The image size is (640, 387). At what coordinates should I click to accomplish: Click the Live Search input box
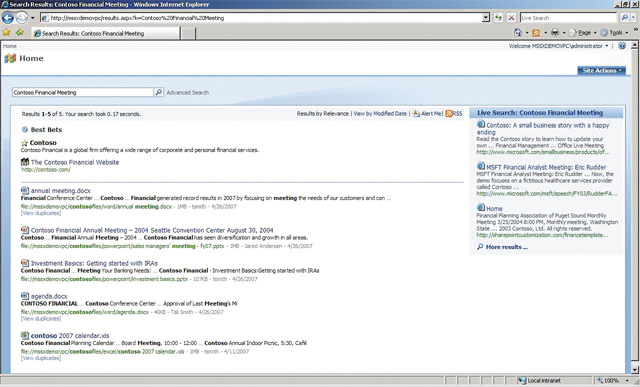568,18
